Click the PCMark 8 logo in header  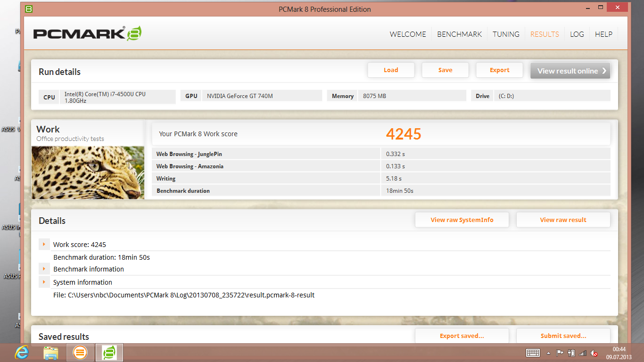(87, 33)
